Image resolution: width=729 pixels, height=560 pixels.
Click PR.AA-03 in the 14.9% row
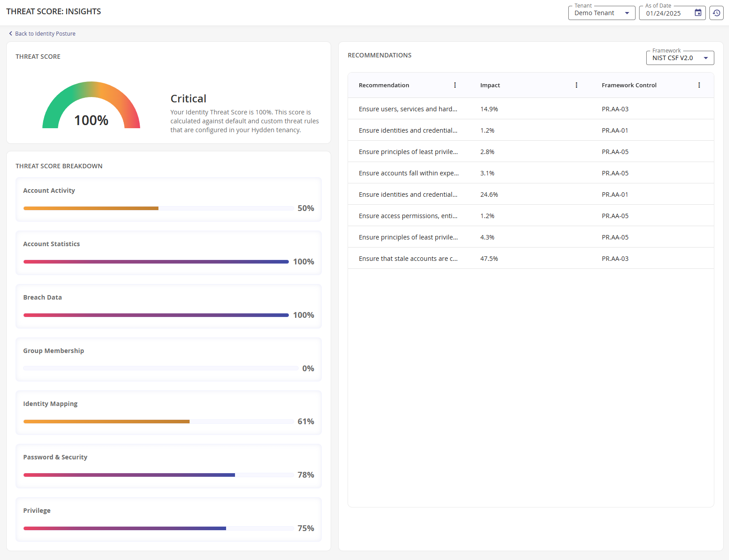tap(615, 109)
